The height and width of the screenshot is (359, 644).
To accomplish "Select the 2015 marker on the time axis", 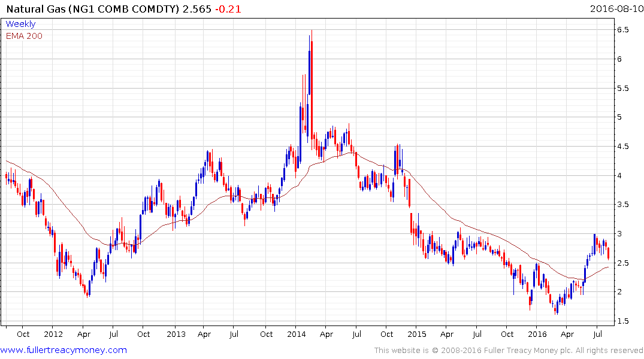I will (x=416, y=334).
